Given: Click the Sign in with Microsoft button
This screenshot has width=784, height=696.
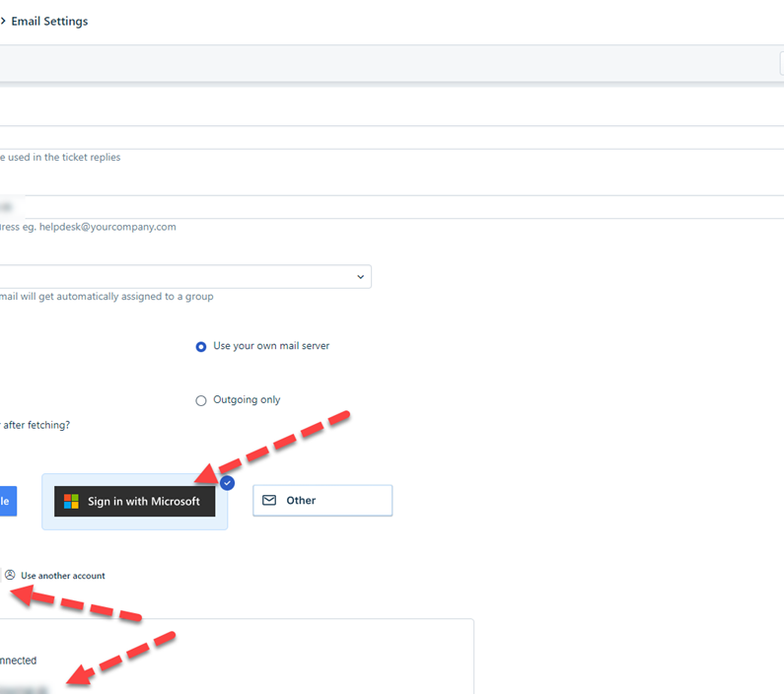Looking at the screenshot, I should [134, 501].
